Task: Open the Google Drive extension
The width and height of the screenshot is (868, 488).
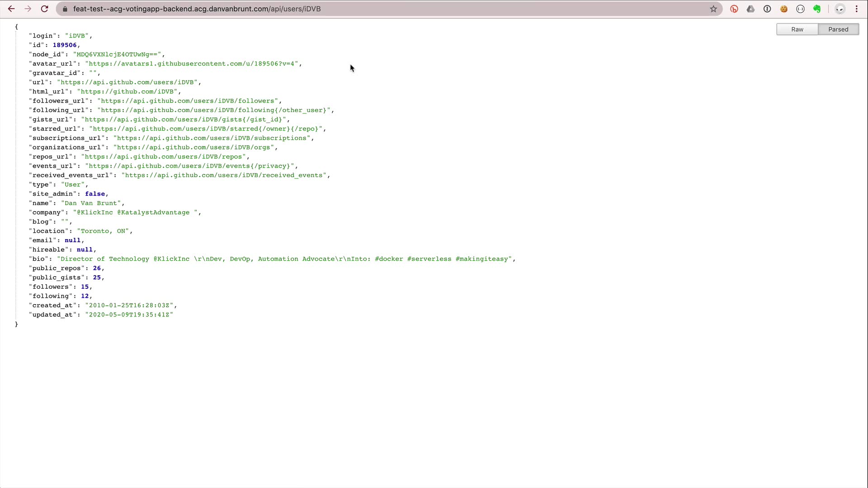Action: pyautogui.click(x=750, y=9)
